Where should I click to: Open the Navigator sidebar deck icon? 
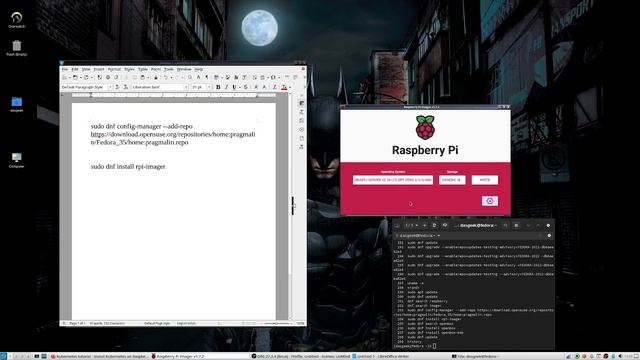(x=302, y=129)
